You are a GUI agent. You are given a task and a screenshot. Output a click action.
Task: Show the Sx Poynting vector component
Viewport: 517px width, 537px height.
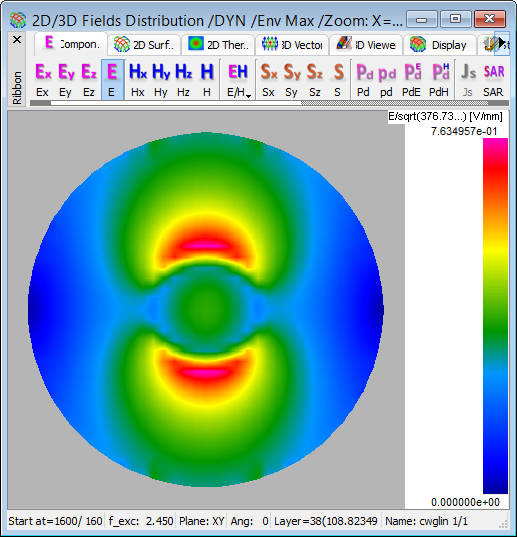point(268,80)
